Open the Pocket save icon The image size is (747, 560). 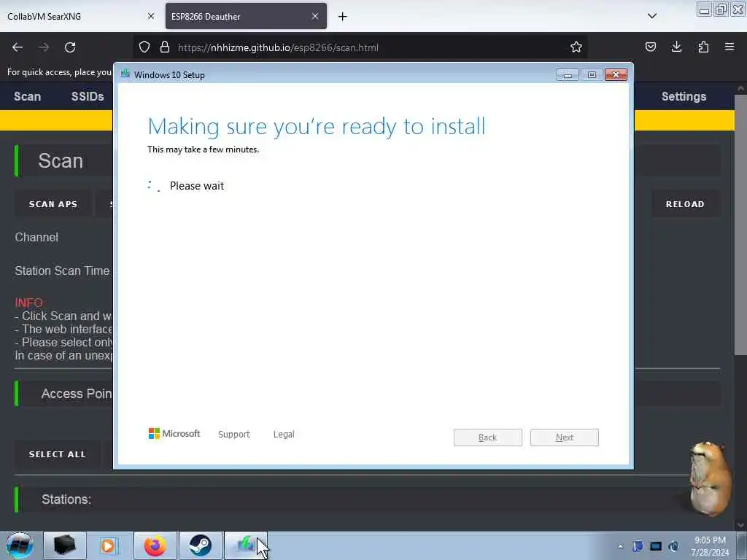(x=650, y=47)
